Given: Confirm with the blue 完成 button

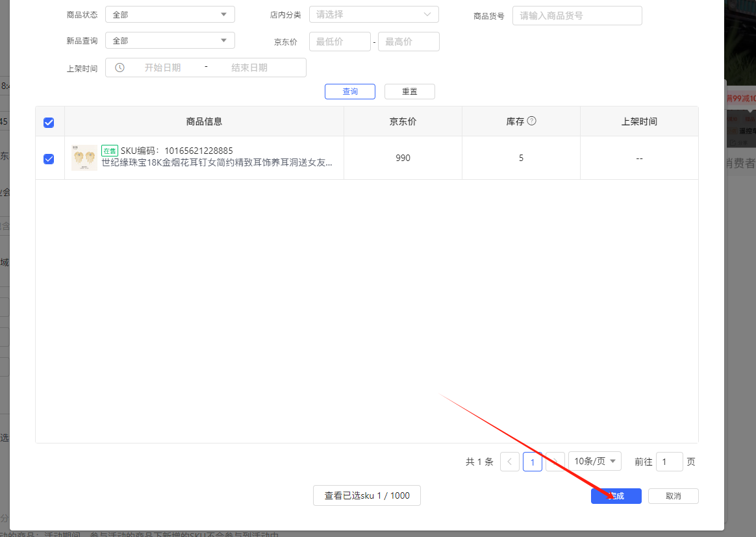Looking at the screenshot, I should point(616,496).
